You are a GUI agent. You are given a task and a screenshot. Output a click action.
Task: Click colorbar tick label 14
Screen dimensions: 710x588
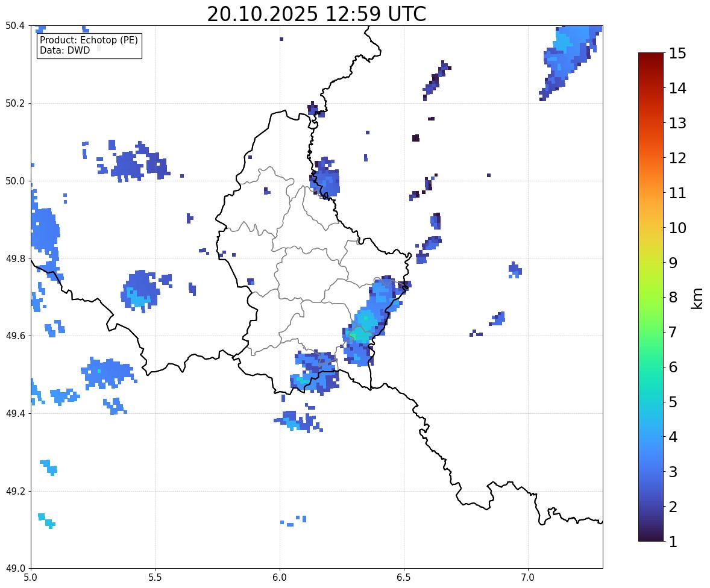tap(677, 89)
